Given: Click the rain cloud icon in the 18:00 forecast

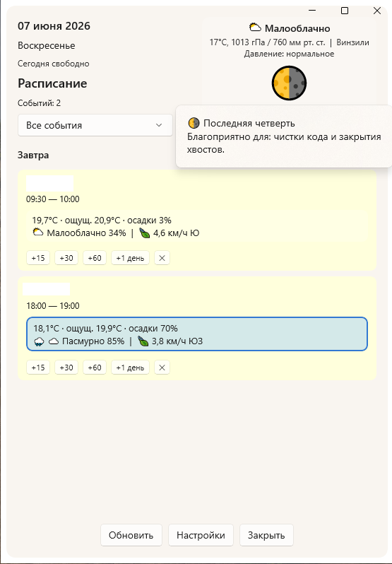Looking at the screenshot, I should click(39, 341).
